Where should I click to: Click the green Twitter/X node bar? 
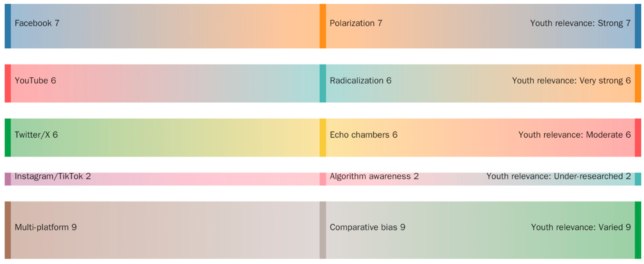[8, 137]
